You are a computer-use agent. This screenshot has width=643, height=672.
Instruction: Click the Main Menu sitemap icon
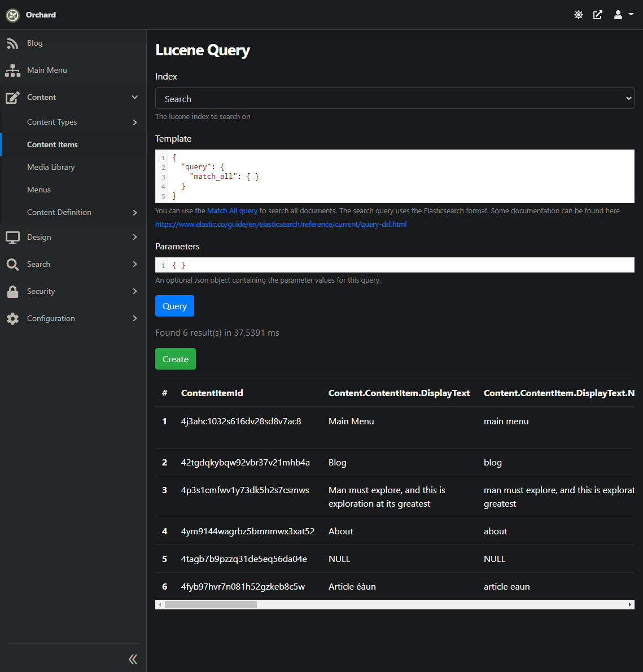point(12,70)
